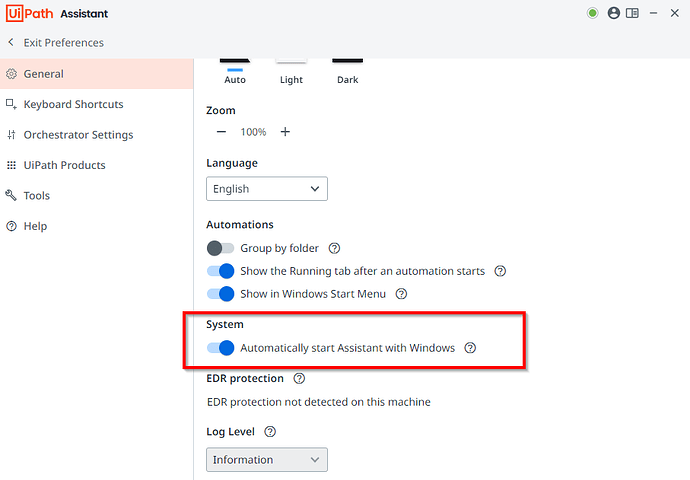The width and height of the screenshot is (690, 480).
Task: Open the Help section
Action: (96, 226)
